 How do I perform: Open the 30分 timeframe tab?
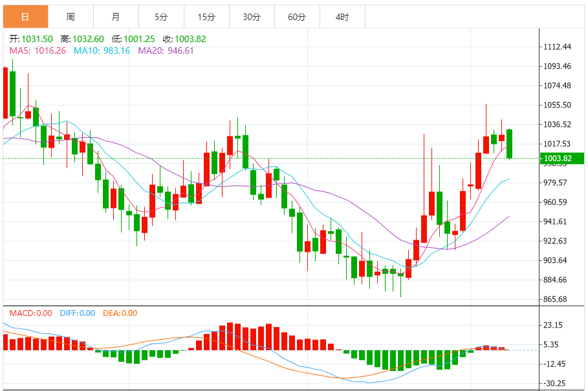(x=252, y=17)
